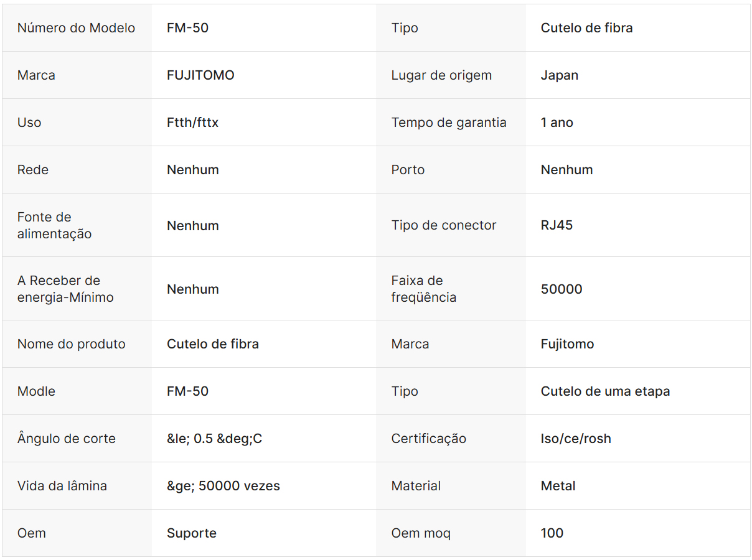The width and height of the screenshot is (752, 560).
Task: Select the "Nome do produto" label
Action: click(x=72, y=344)
